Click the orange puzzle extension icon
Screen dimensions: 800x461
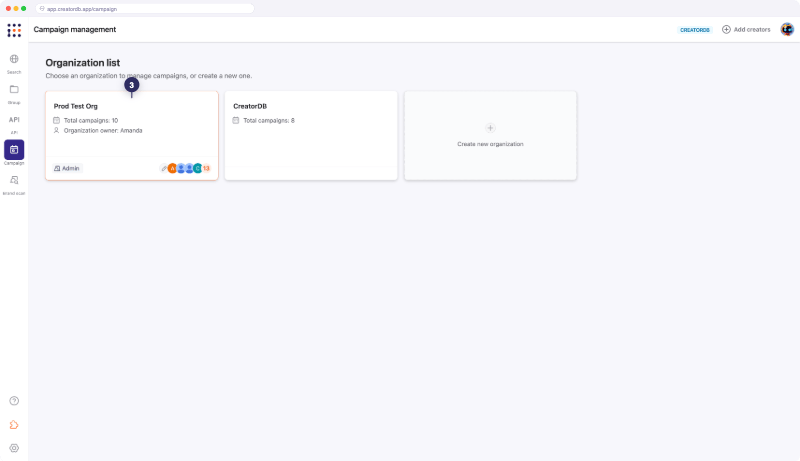(x=14, y=425)
